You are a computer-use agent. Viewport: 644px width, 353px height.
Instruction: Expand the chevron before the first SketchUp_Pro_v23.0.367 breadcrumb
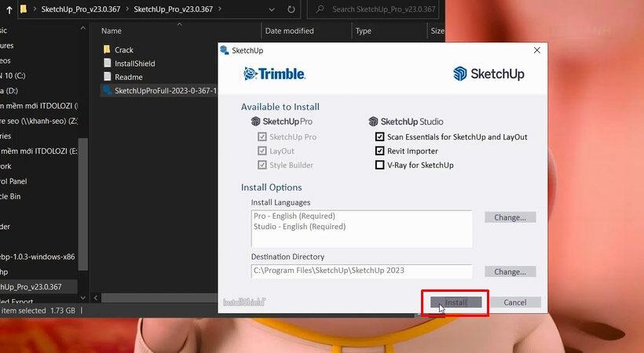(x=35, y=9)
